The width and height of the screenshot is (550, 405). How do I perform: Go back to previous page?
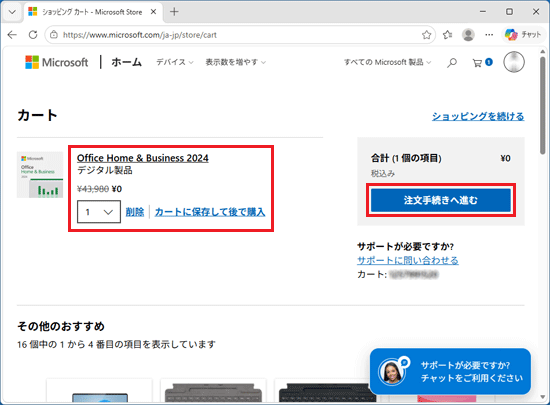[12, 35]
